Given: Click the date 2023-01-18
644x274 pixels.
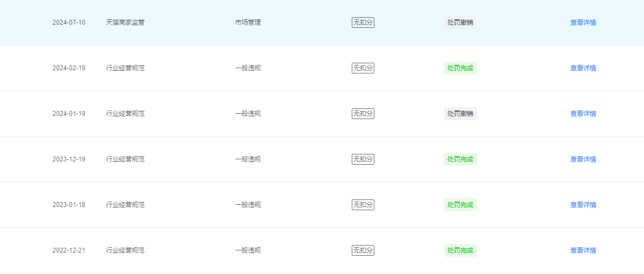Looking at the screenshot, I should (69, 205).
